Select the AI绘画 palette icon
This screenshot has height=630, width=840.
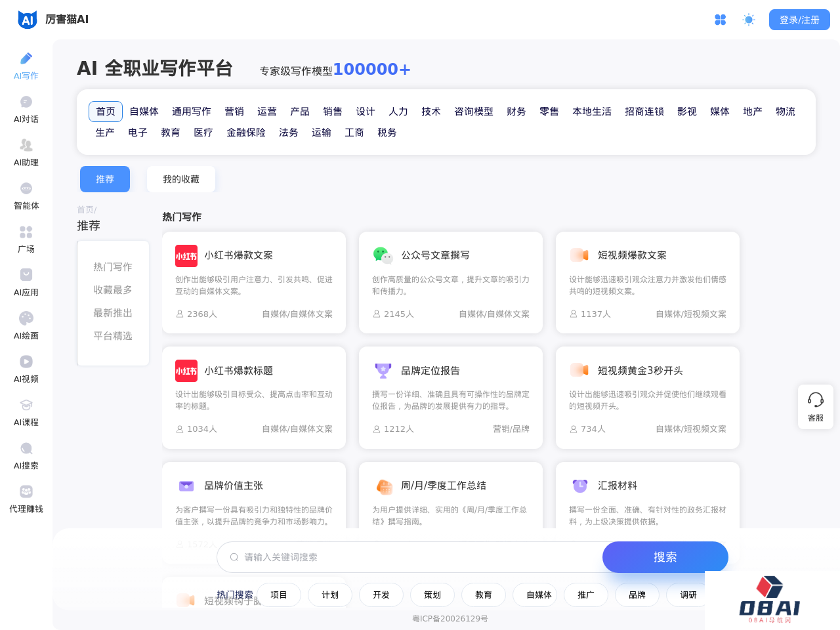tap(26, 319)
